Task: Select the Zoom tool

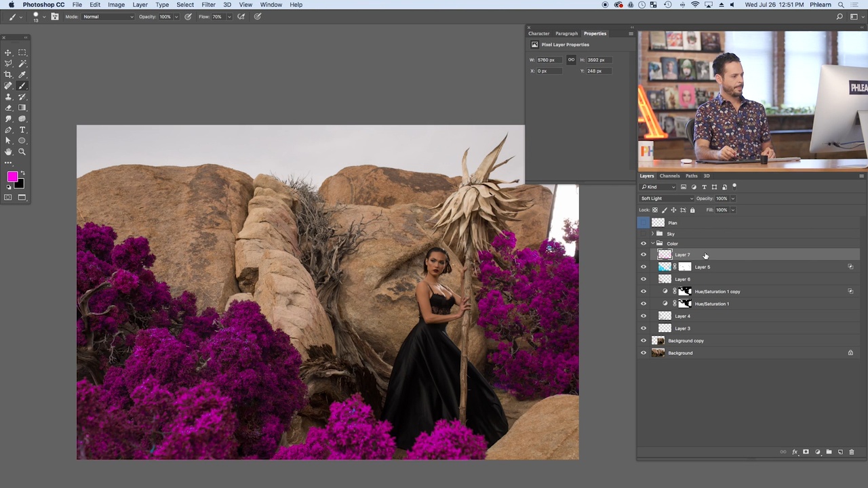Action: click(x=22, y=152)
